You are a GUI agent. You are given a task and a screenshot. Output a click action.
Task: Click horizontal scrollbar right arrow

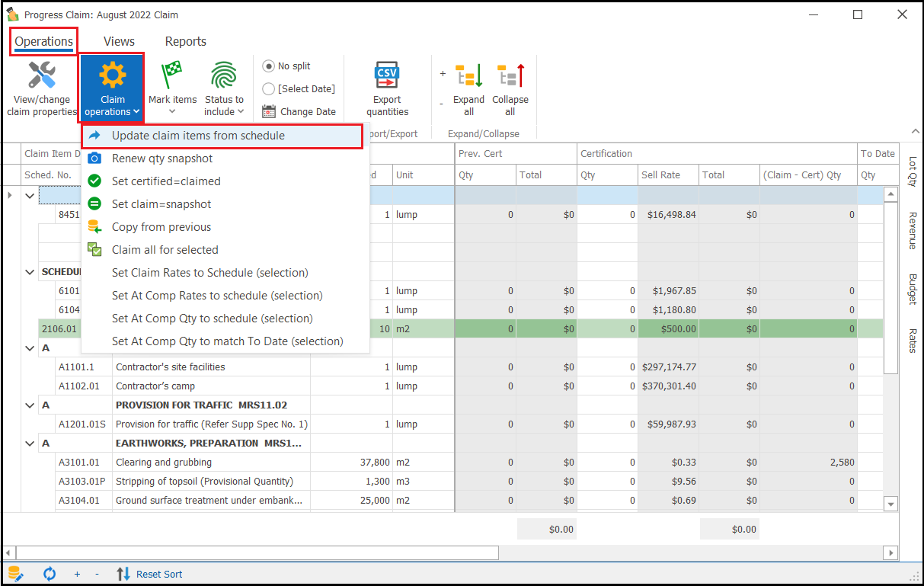point(890,552)
